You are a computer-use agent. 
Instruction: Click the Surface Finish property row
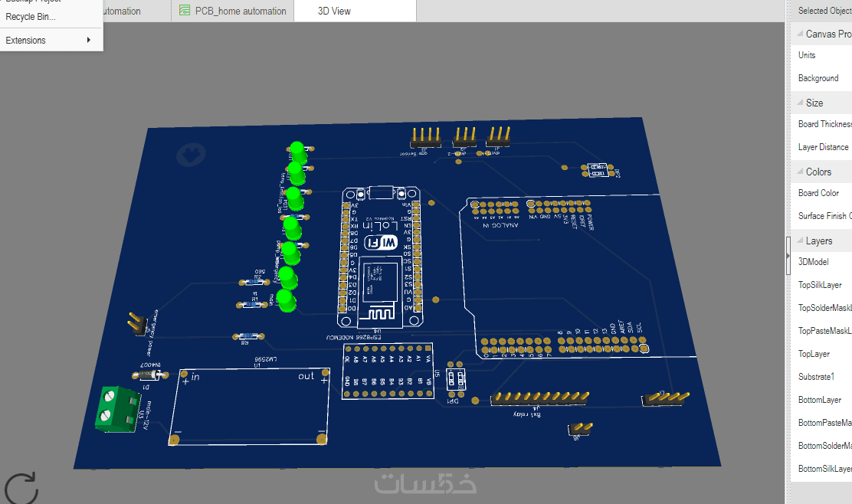[x=821, y=215]
